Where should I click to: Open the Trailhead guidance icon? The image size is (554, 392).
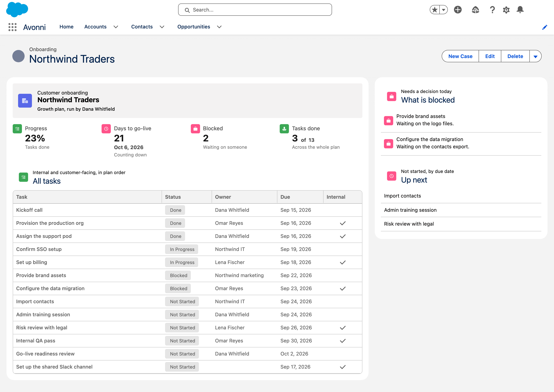click(x=475, y=10)
